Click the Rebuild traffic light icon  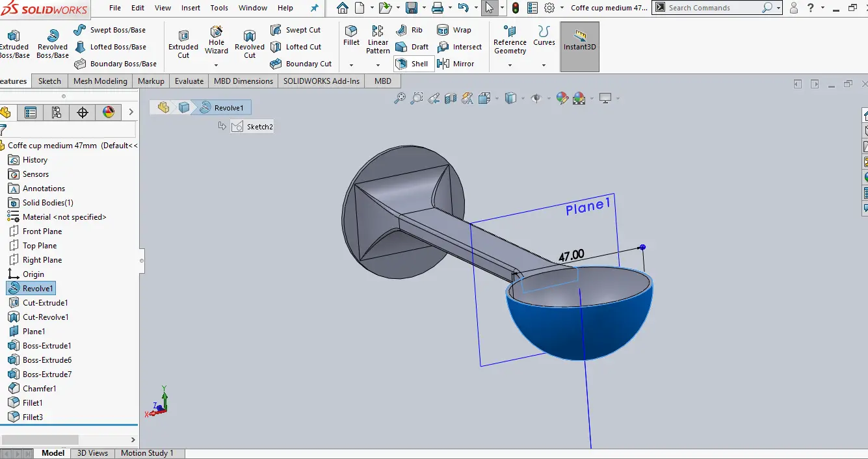pyautogui.click(x=516, y=8)
